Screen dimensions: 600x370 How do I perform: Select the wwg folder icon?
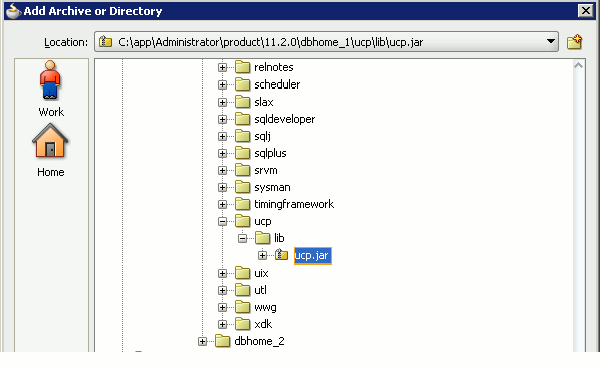click(x=242, y=307)
